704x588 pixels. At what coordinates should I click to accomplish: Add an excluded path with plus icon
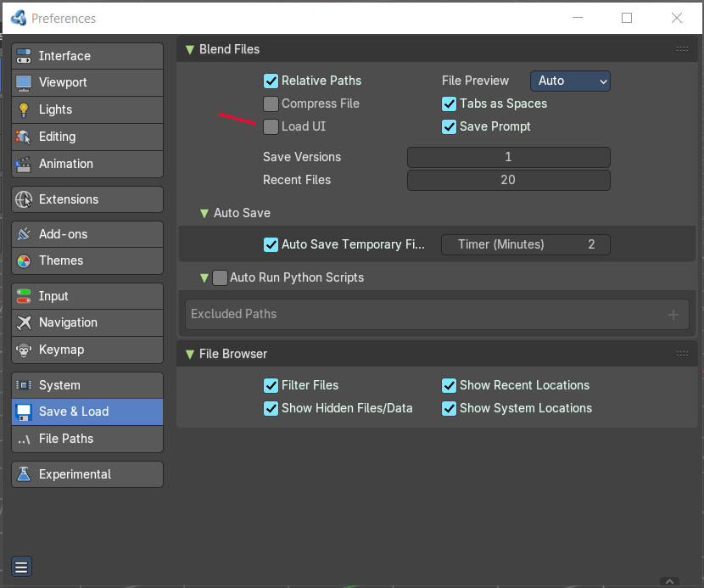tap(673, 315)
